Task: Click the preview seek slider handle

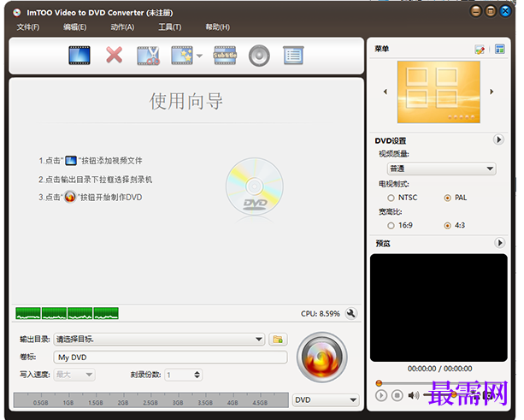Action: (379, 383)
